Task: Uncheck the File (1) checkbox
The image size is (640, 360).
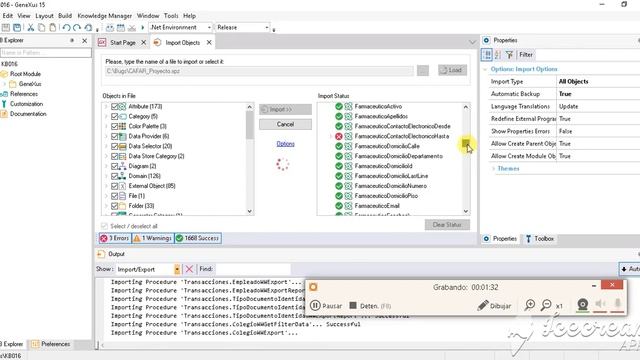Action: (x=114, y=196)
